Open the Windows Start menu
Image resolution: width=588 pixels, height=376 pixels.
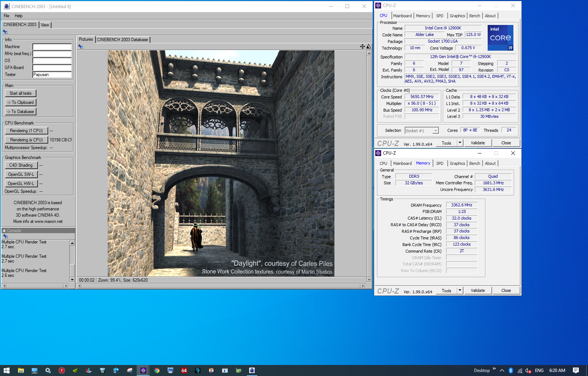click(7, 370)
